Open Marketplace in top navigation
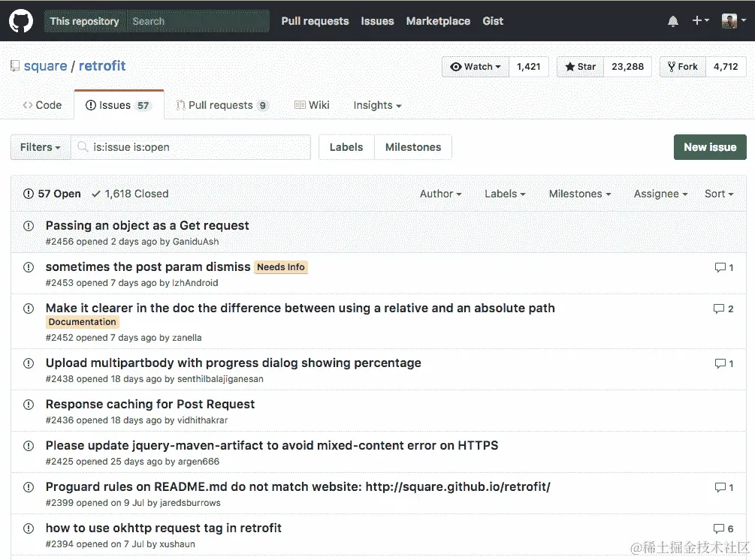Image resolution: width=755 pixels, height=560 pixels. [x=438, y=21]
